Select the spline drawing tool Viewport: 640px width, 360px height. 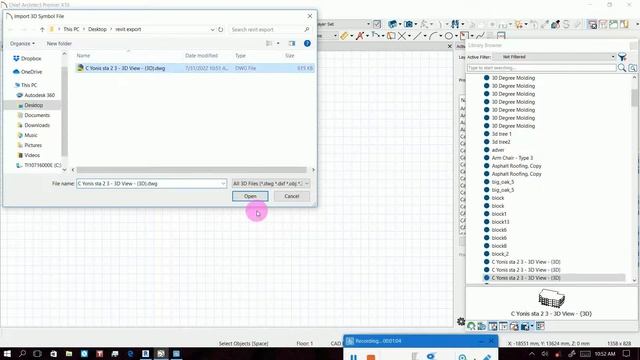point(480,36)
